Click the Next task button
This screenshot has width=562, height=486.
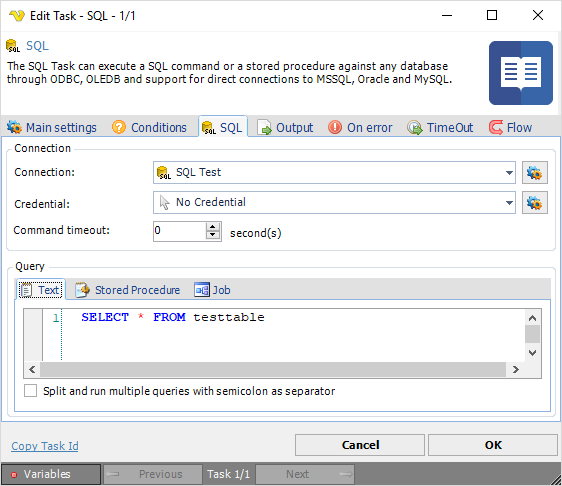(305, 474)
